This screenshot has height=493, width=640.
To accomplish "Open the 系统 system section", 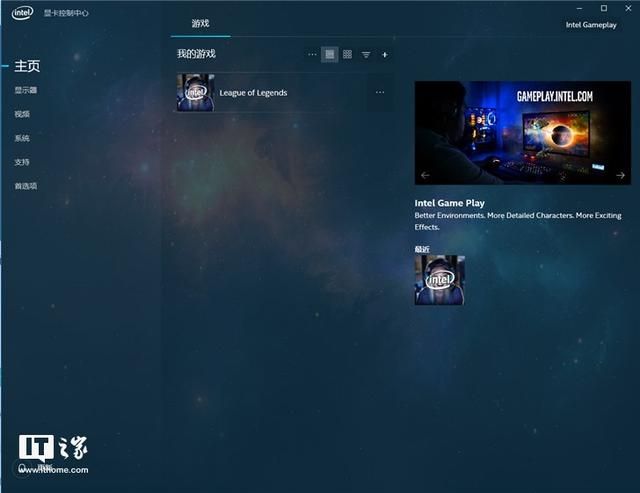I will (22, 138).
